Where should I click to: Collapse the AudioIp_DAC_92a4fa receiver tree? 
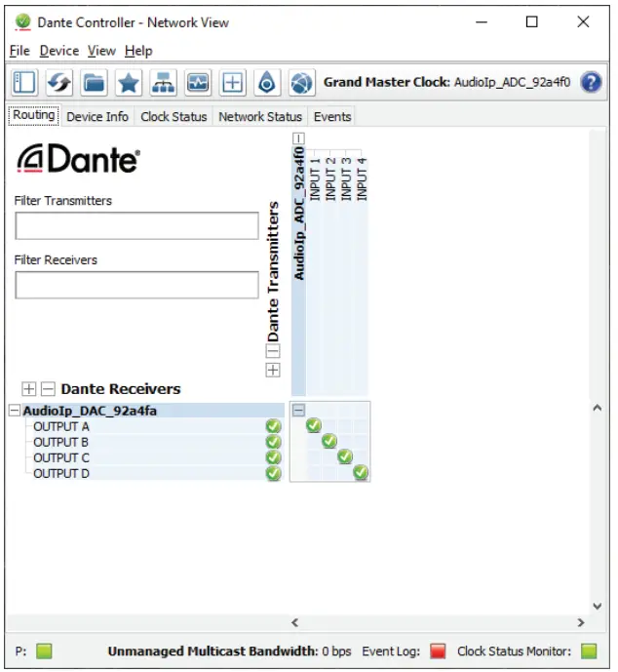click(x=14, y=411)
